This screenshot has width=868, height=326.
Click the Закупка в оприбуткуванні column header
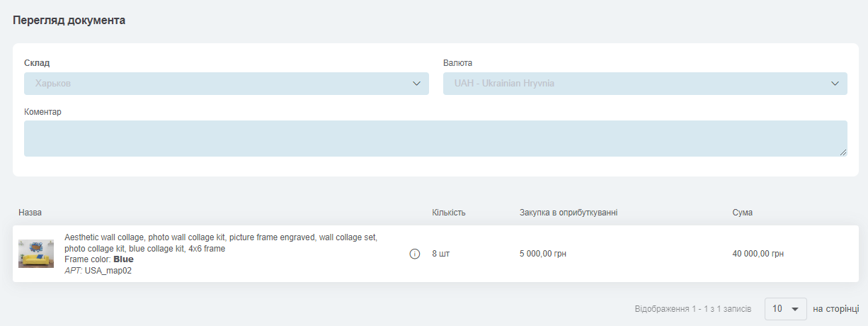tap(569, 213)
